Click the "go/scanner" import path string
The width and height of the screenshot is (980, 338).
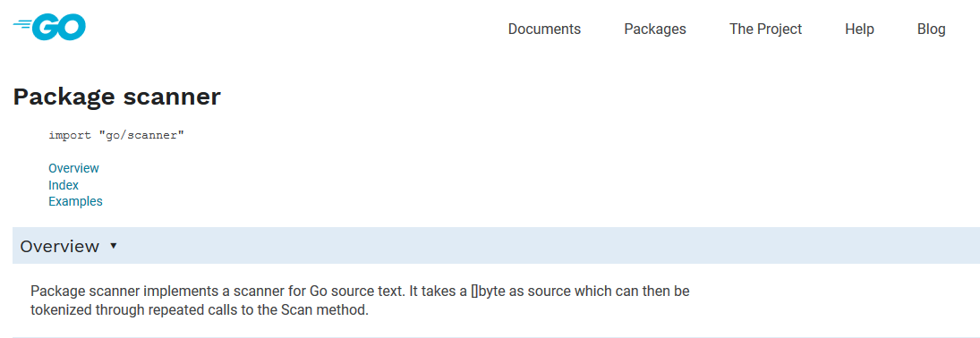point(141,135)
